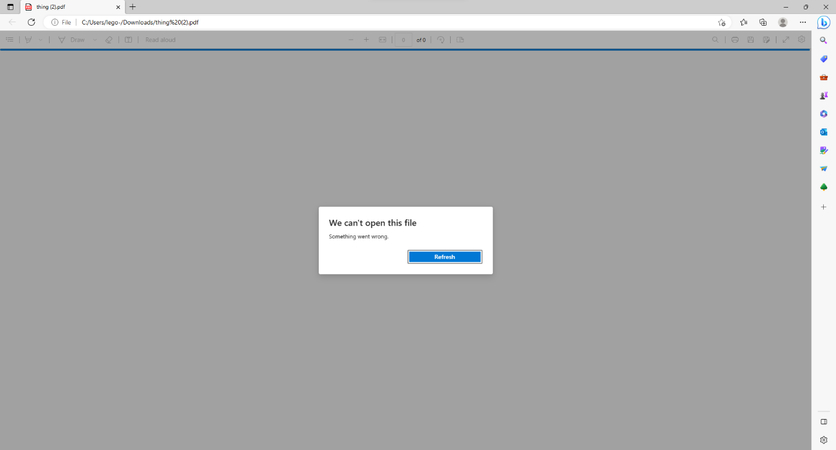Viewport: 836px width, 450px height.
Task: Add a sidebar app with plus icon
Action: click(x=823, y=207)
